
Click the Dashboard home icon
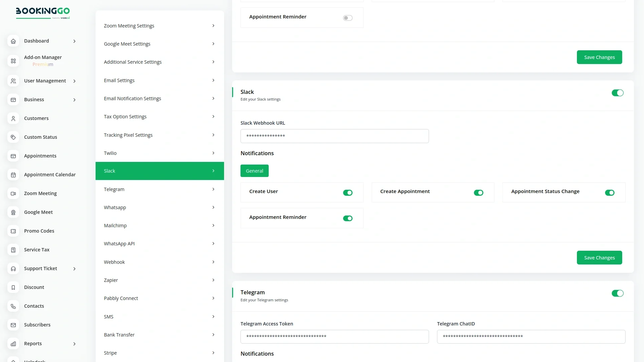coord(13,41)
